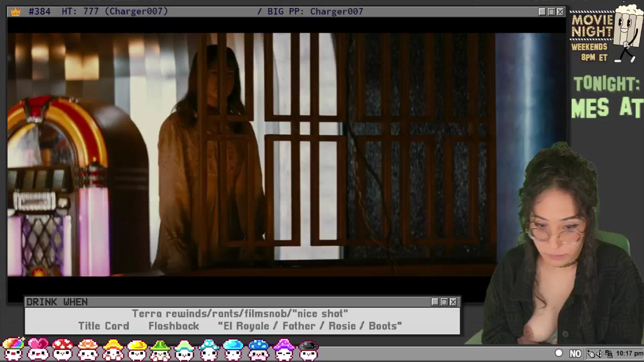Click the MOVIE NIGHT logo text

click(592, 25)
